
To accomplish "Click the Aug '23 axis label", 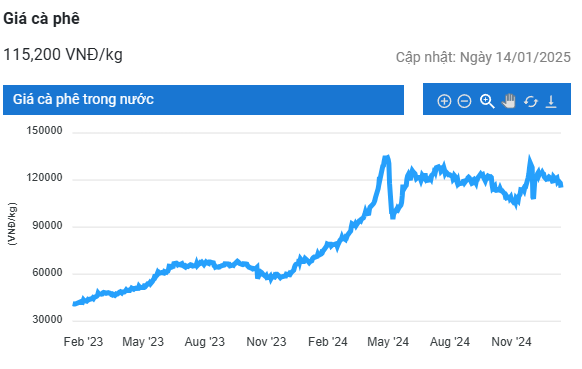I will pyautogui.click(x=205, y=342).
